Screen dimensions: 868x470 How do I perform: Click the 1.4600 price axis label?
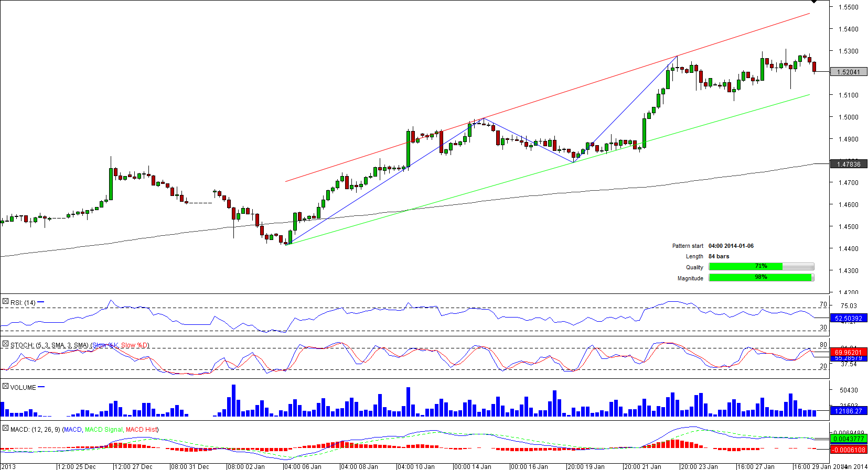click(x=849, y=205)
